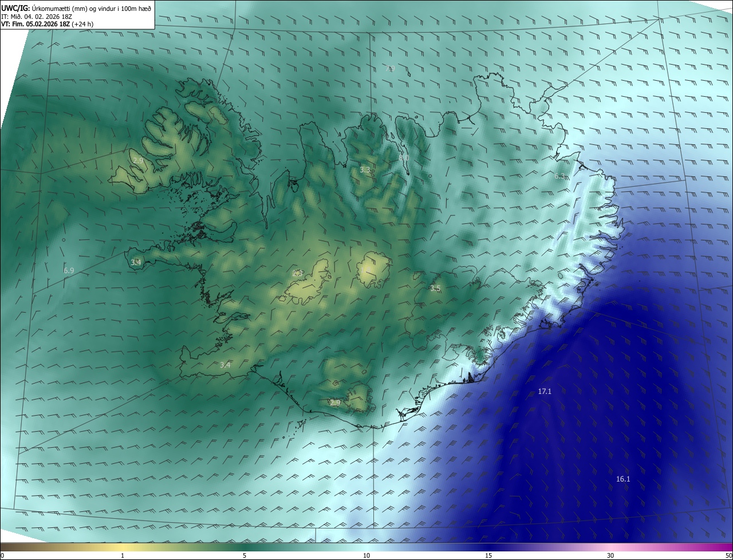Click the 17.1 value off the southeast coast
733x560 pixels.
coord(545,392)
